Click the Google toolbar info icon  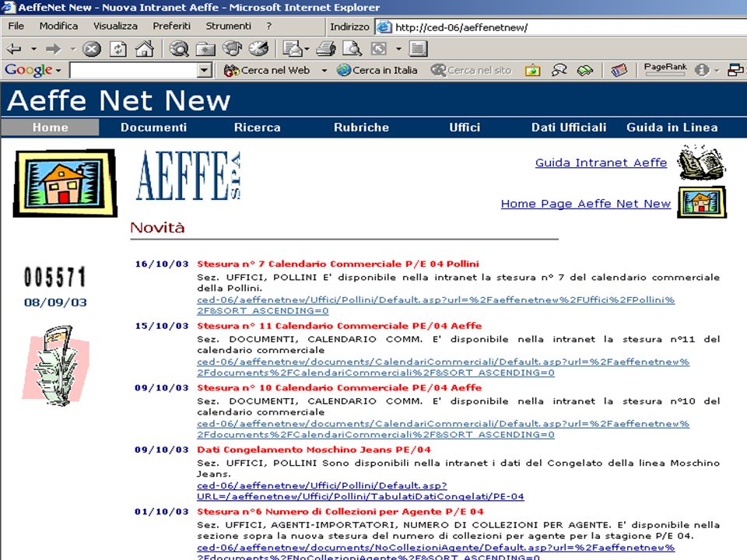click(x=701, y=70)
